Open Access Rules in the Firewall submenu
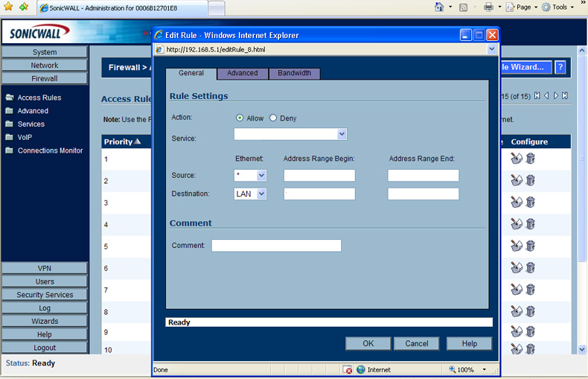The image size is (588, 379). pos(39,98)
